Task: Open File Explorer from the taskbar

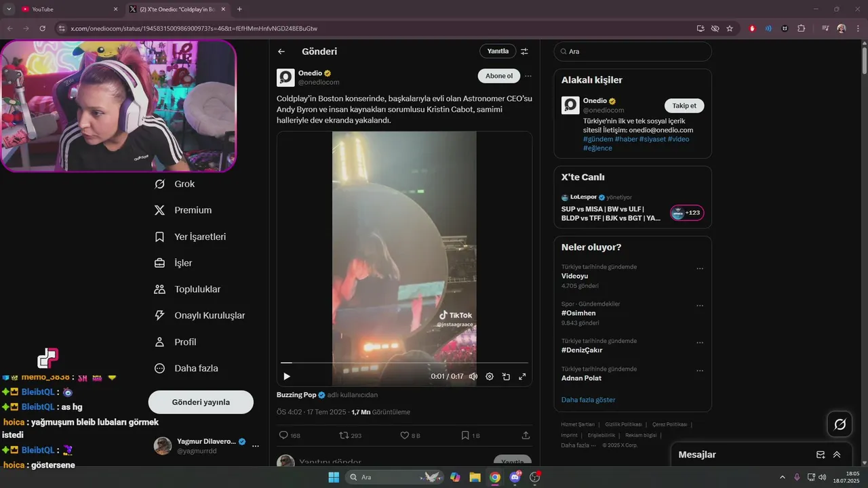Action: point(475,477)
